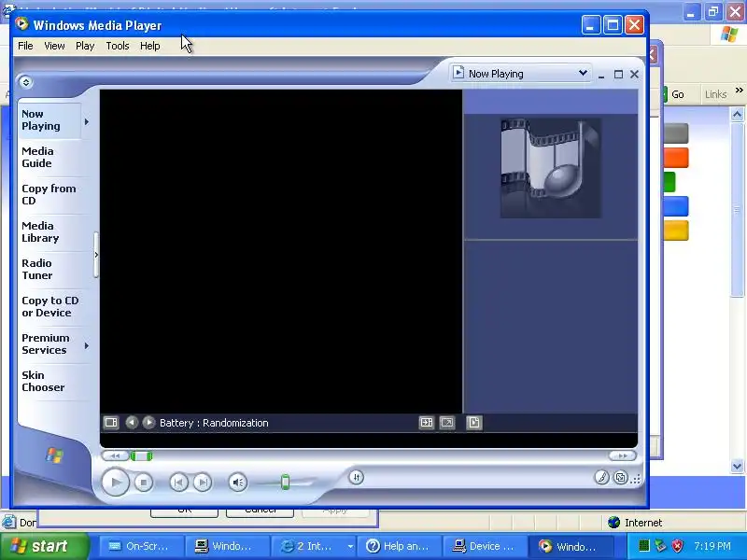
Task: Mute the Media Player sound
Action: coord(238,483)
